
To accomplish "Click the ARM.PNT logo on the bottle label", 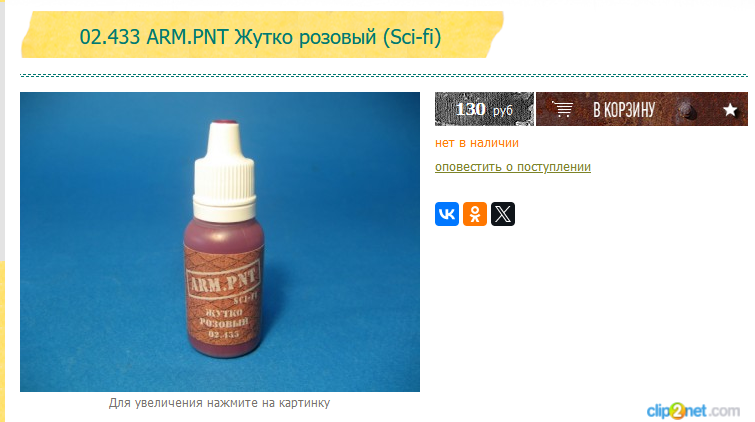I will click(x=223, y=281).
